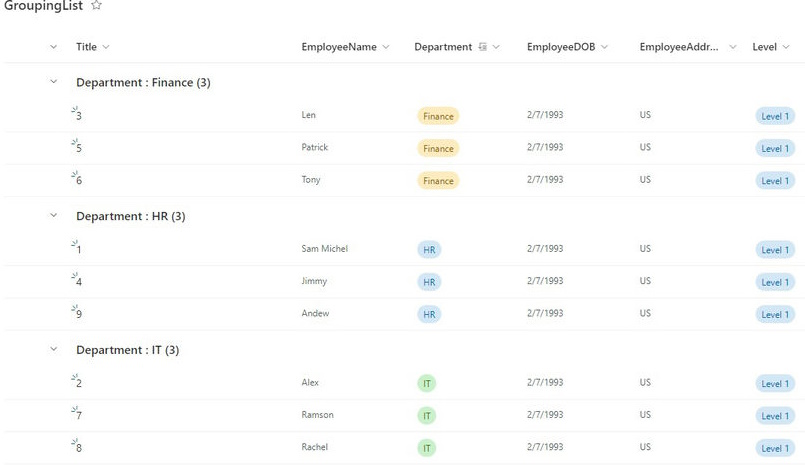Click 'Department : Finance (3)' group heading
The height and width of the screenshot is (465, 805).
point(143,83)
